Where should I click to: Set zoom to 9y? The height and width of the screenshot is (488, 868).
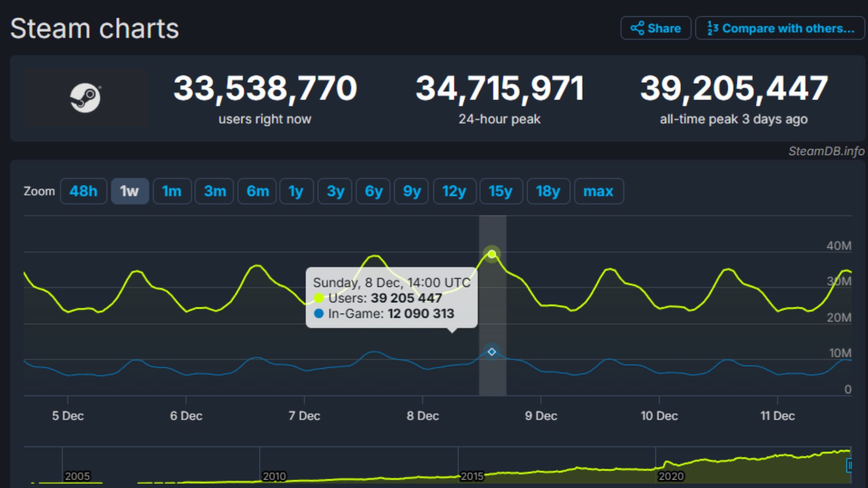pyautogui.click(x=411, y=191)
